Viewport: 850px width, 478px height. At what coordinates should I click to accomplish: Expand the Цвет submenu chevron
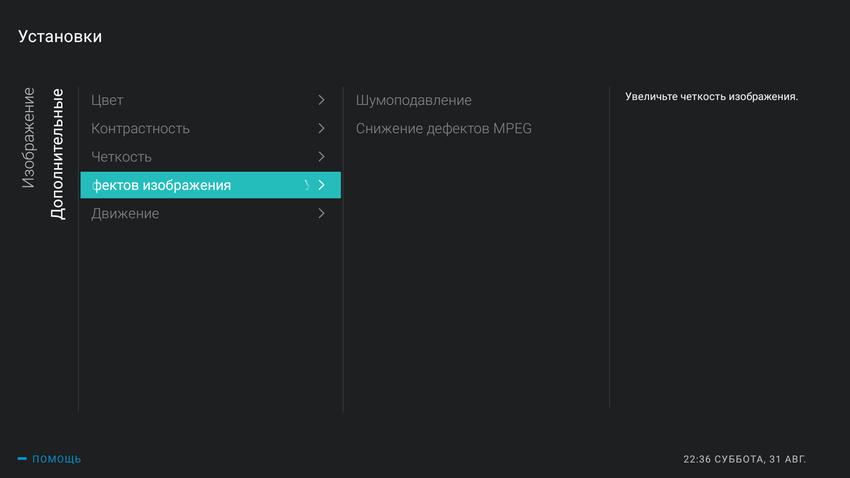[x=321, y=100]
